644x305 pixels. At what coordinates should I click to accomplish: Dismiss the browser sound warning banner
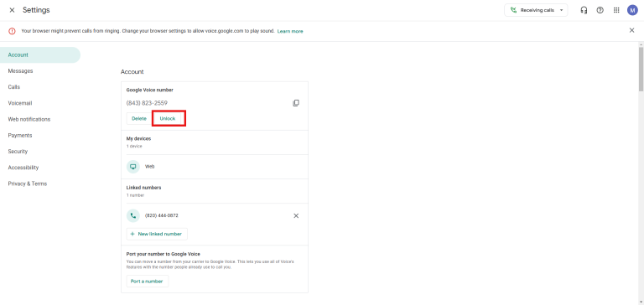click(x=631, y=30)
